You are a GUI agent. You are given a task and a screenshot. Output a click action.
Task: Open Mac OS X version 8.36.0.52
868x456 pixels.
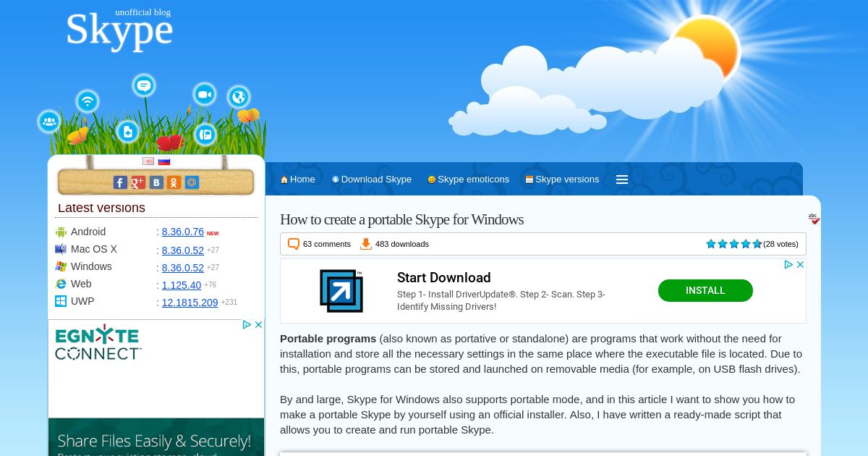(183, 250)
